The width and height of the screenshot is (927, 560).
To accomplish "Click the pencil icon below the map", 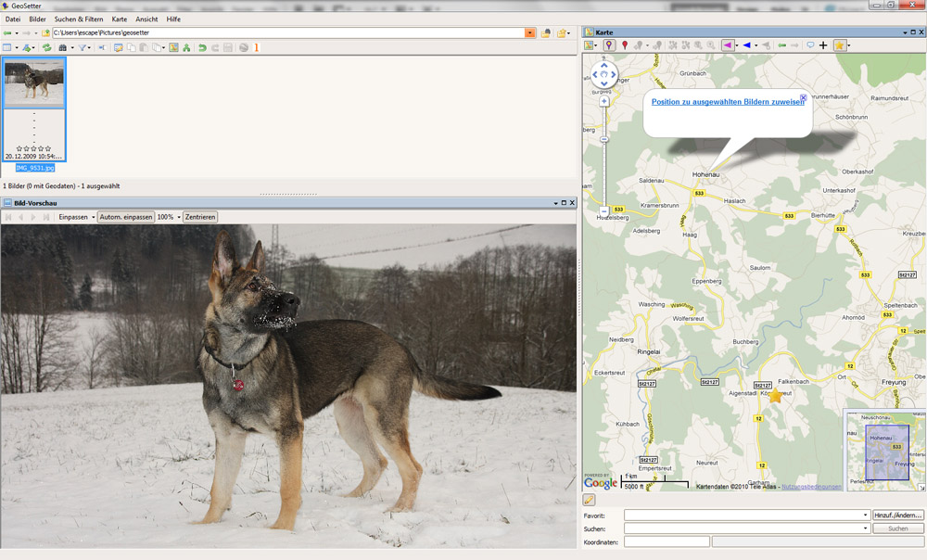I will click(x=589, y=500).
